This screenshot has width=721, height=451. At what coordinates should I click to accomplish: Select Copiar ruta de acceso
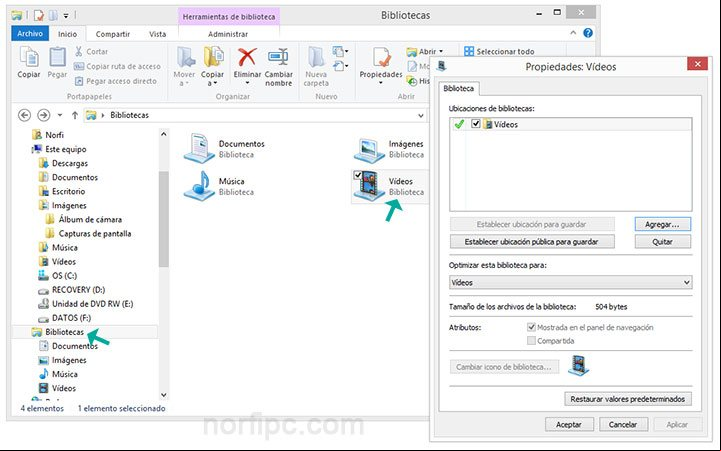(117, 66)
